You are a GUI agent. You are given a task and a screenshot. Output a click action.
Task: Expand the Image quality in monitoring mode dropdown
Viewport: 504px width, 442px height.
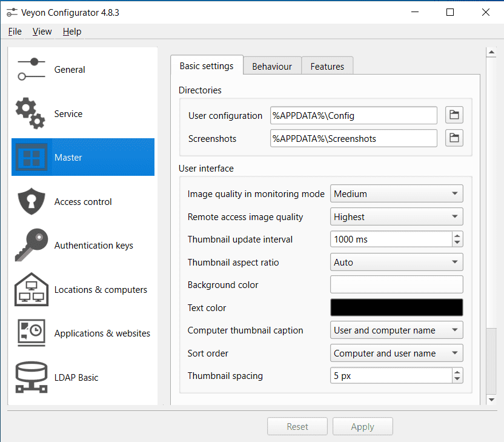[x=396, y=194]
